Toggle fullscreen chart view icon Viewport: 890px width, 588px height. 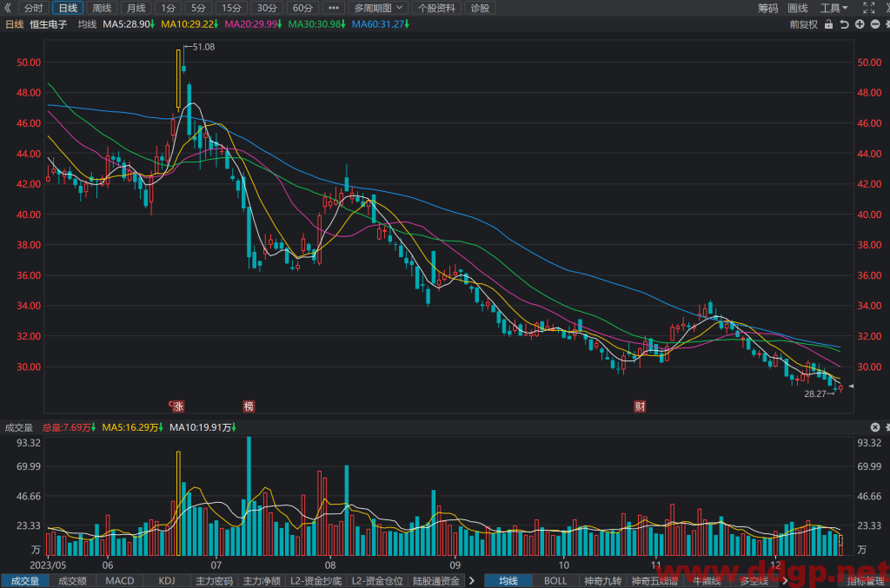[x=869, y=8]
